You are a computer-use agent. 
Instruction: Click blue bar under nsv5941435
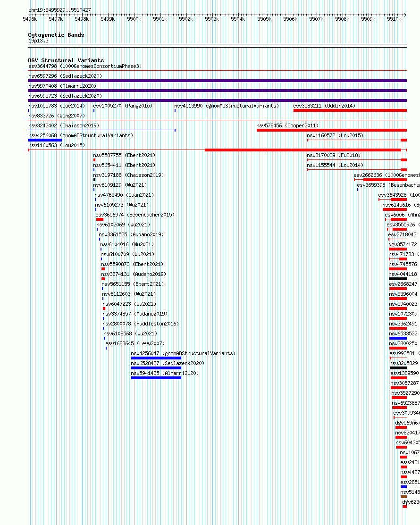(156, 378)
